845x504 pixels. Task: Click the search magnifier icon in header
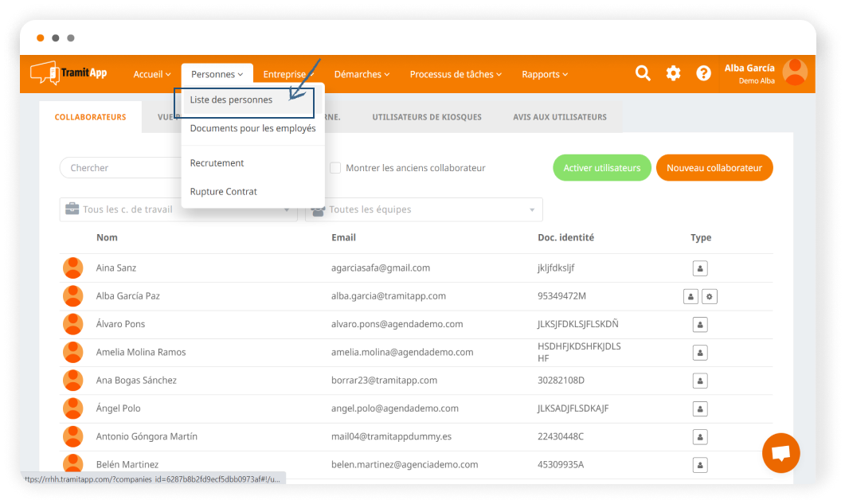pos(643,73)
